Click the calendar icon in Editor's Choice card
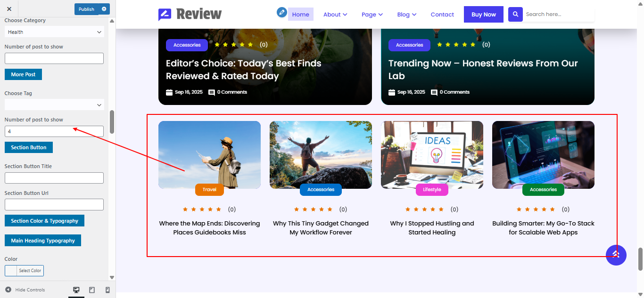 [169, 92]
